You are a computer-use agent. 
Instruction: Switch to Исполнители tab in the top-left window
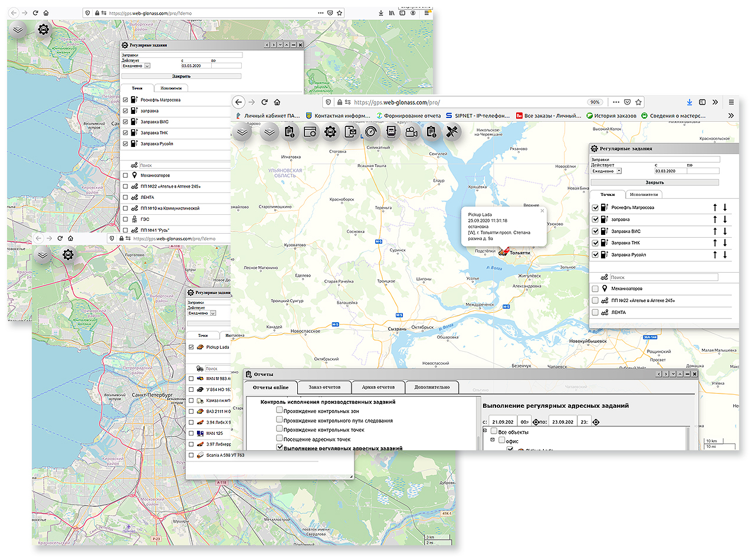click(x=170, y=88)
